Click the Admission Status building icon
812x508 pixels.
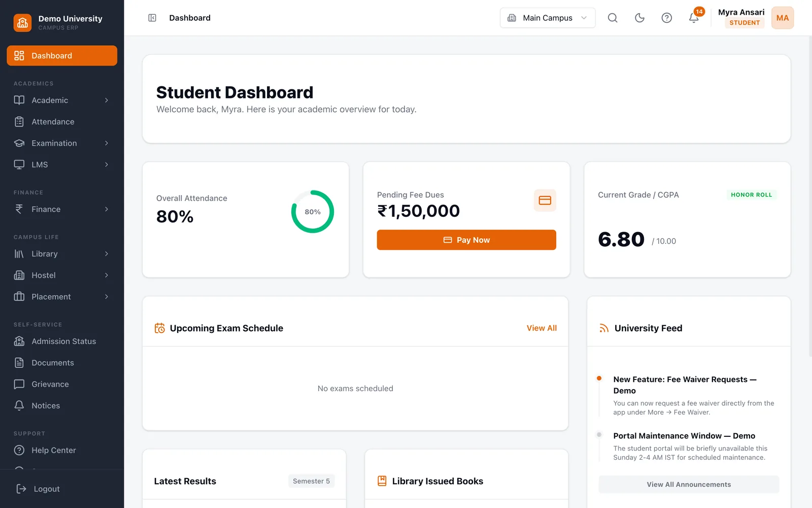coord(19,341)
